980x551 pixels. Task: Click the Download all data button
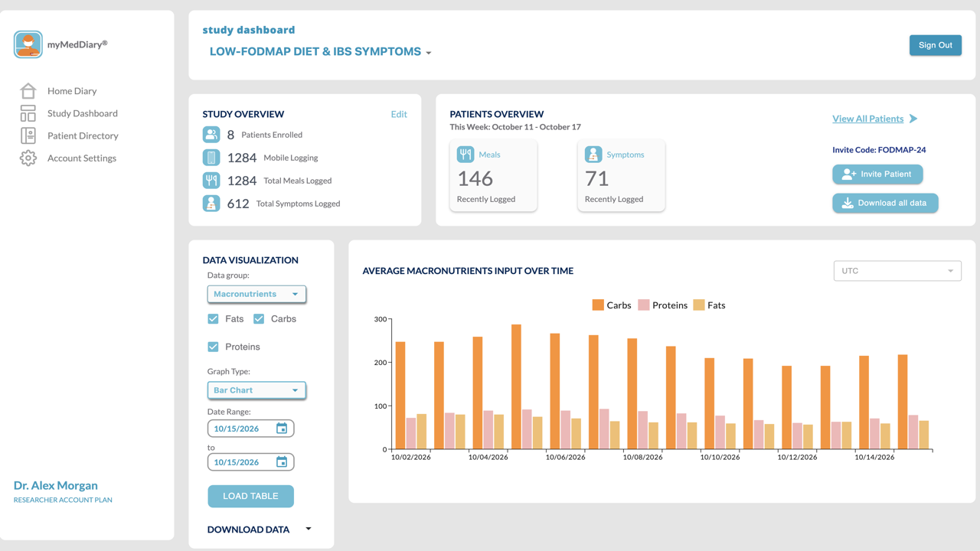[885, 203]
